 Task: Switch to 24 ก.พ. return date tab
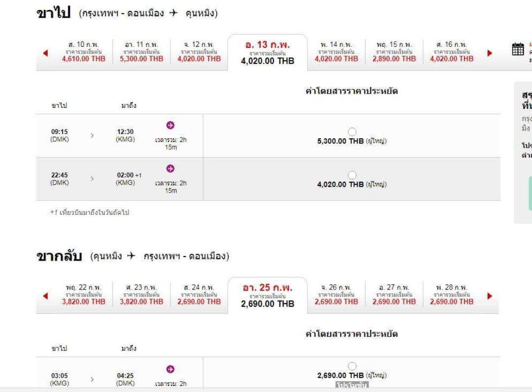[x=199, y=294]
